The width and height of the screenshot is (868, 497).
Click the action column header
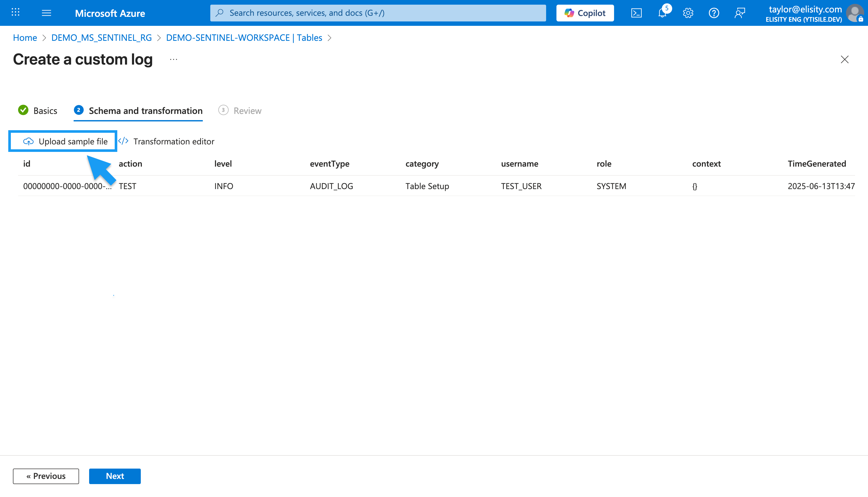130,164
